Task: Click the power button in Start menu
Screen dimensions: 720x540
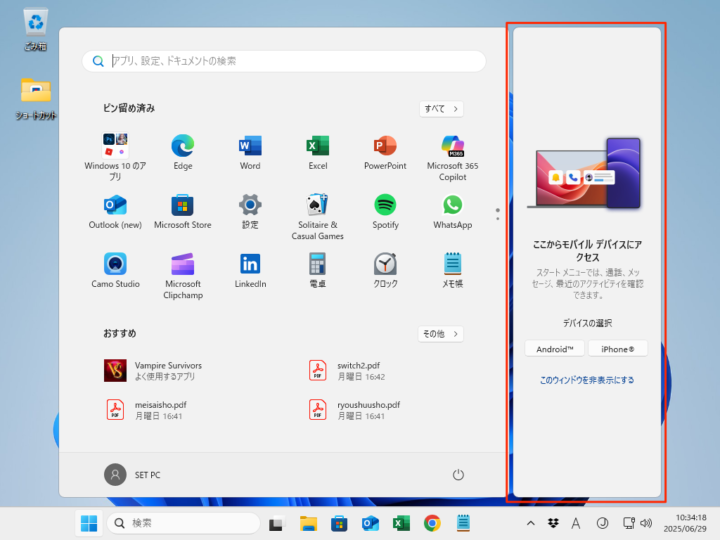Action: coord(458,474)
